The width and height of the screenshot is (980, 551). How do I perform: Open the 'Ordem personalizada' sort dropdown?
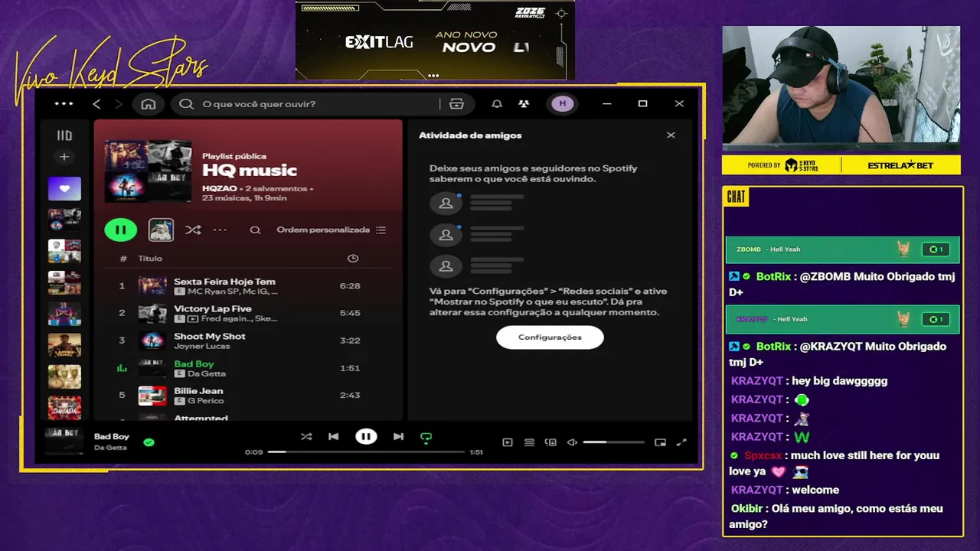(331, 230)
